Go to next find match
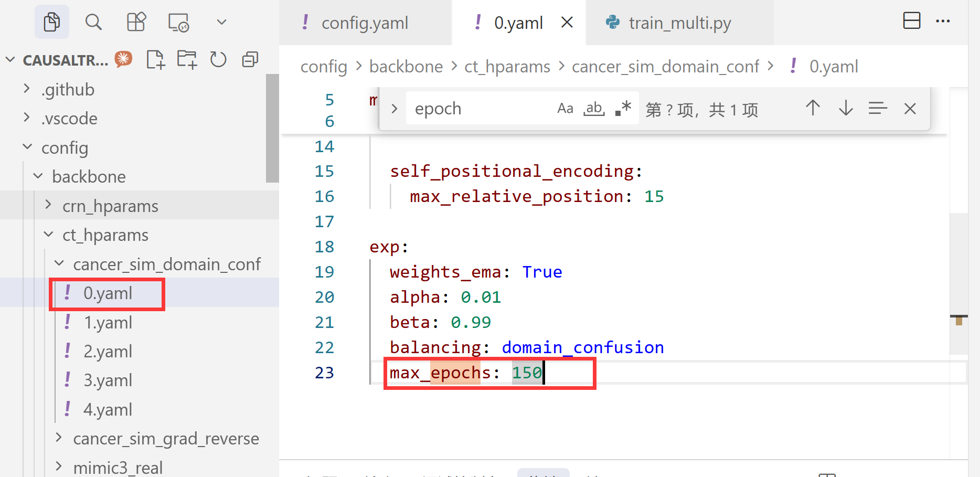This screenshot has width=980, height=477. tap(846, 108)
